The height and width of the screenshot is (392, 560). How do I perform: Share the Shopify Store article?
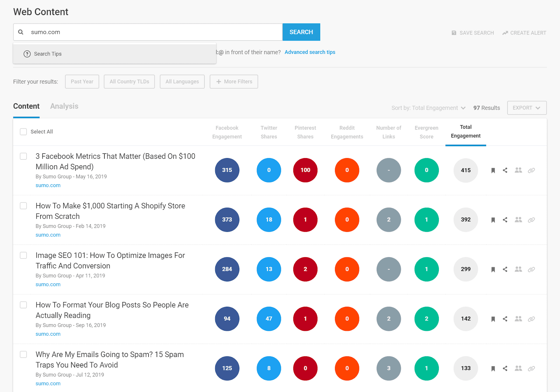point(505,220)
